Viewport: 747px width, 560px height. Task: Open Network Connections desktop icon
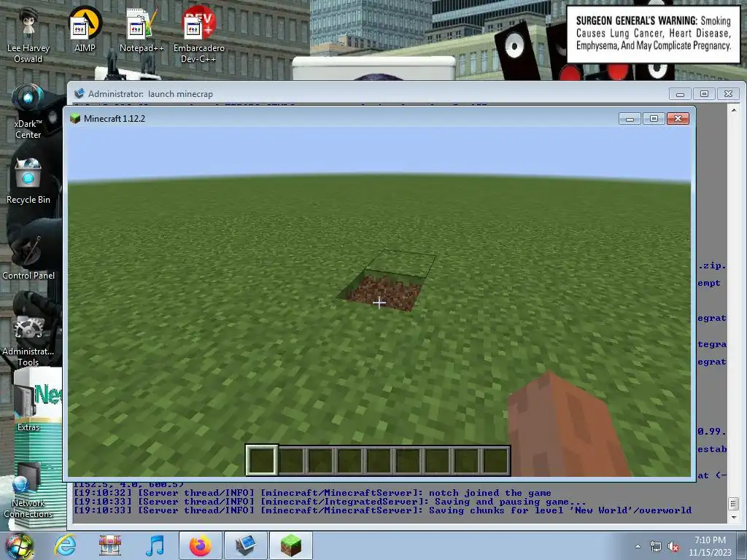tap(28, 491)
